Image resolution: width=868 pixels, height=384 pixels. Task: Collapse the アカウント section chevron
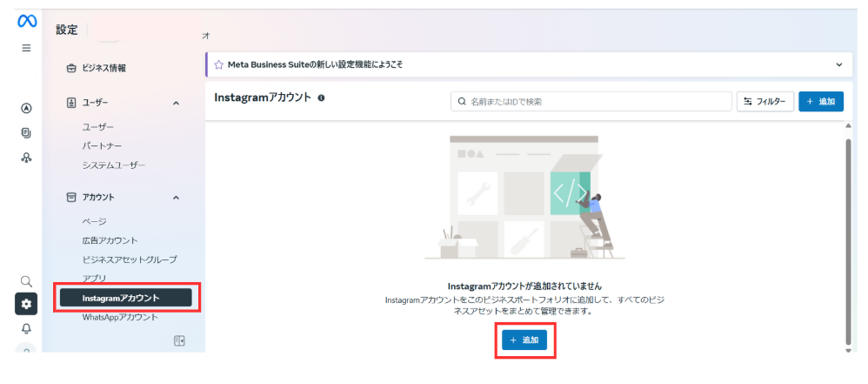(x=176, y=198)
